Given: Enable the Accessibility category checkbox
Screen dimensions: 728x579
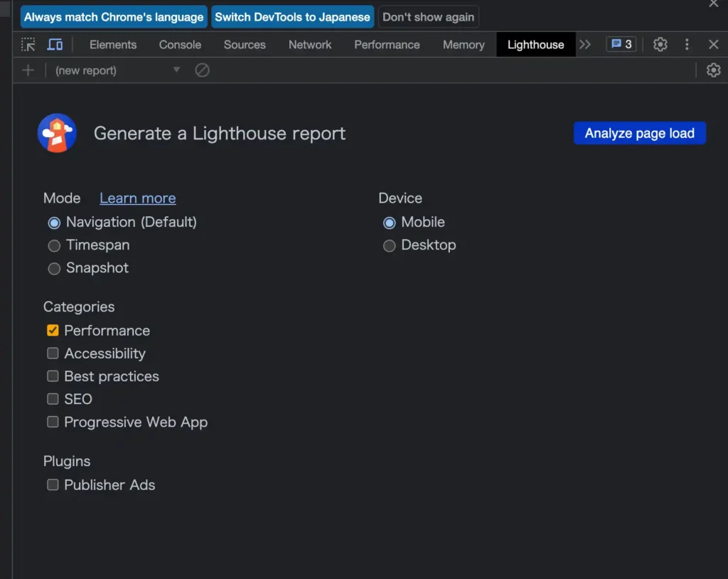Looking at the screenshot, I should 53,353.
